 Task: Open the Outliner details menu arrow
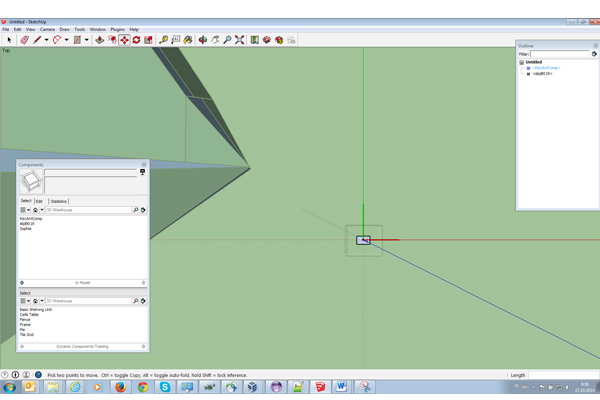point(594,54)
